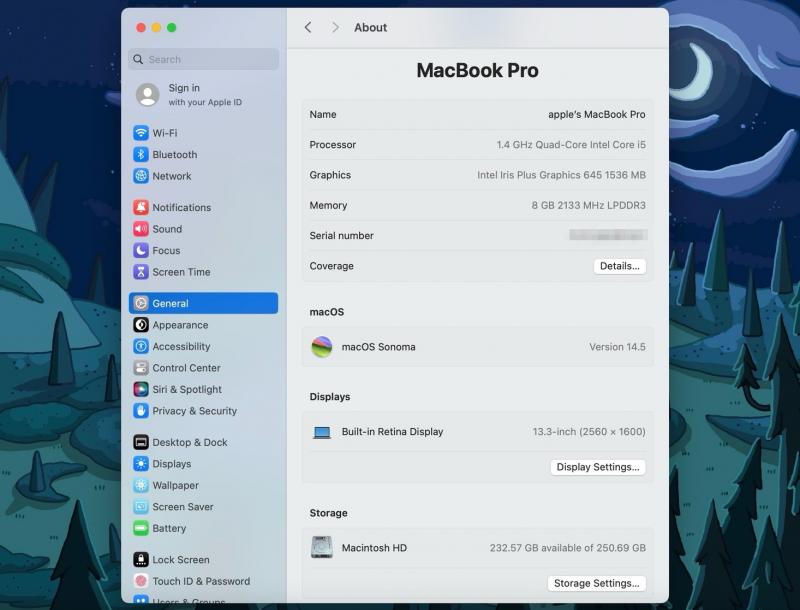
Task: Click the macOS Sonoma name text
Action: click(x=379, y=347)
